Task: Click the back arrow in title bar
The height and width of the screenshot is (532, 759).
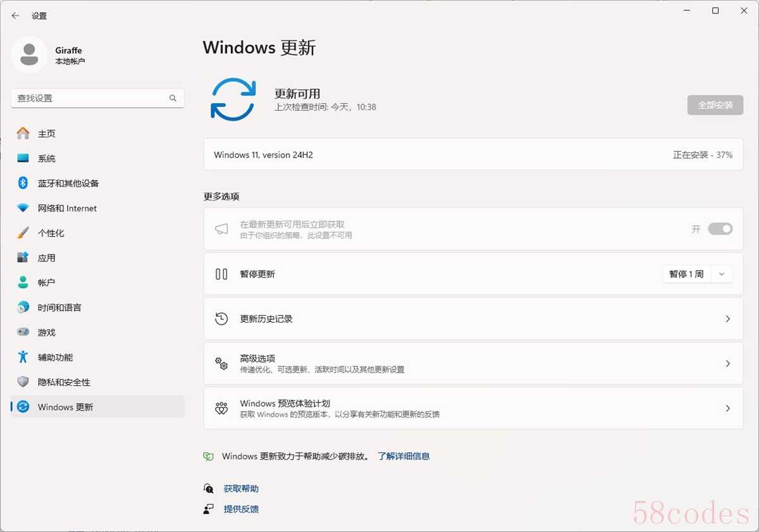Action: tap(15, 16)
